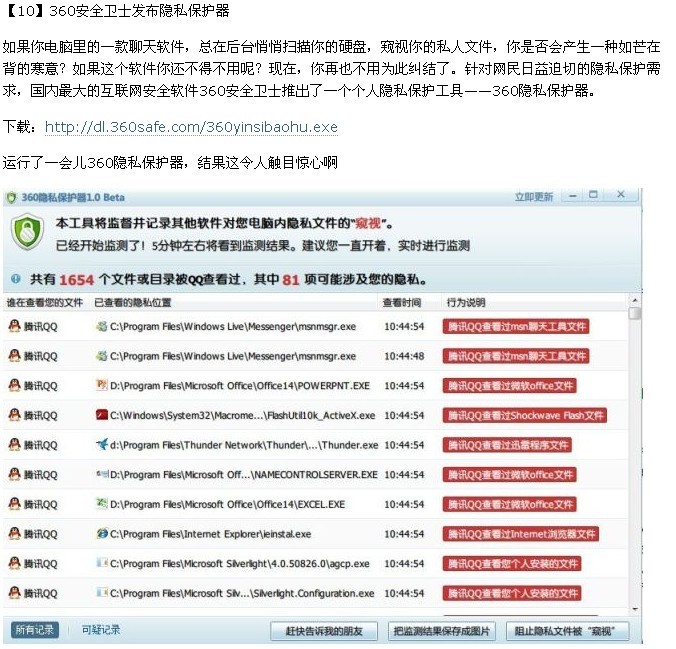676x649 pixels.
Task: Click the PowerPoint icon before POWERPNT.EXE path
Action: pyautogui.click(x=102, y=385)
